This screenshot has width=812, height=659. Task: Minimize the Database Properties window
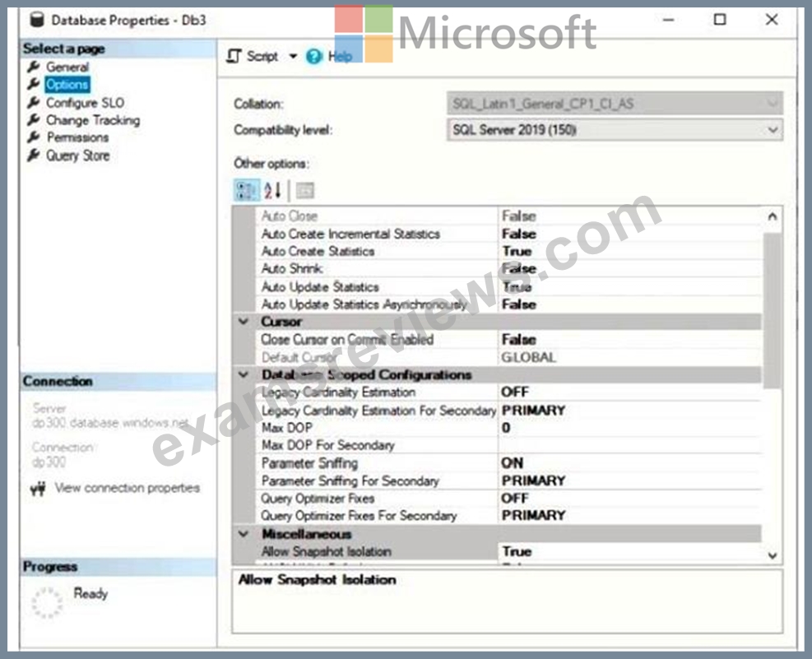(x=669, y=21)
